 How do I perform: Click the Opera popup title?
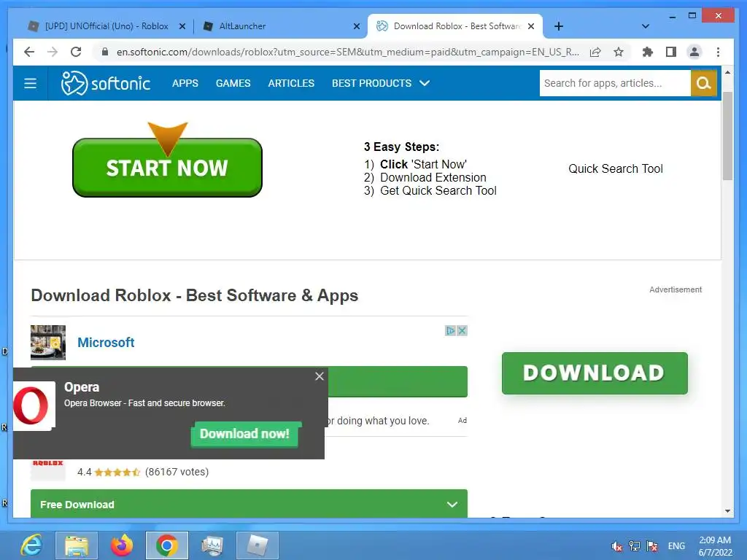coord(82,387)
